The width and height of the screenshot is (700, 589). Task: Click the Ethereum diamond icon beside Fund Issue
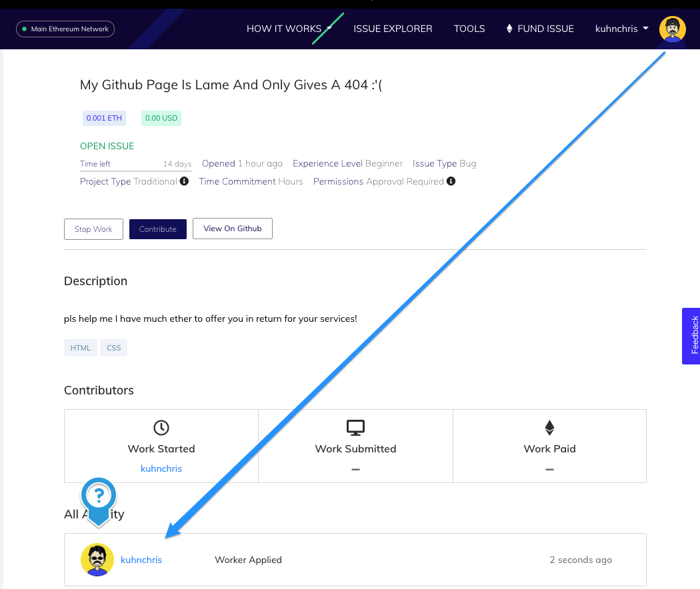pos(509,29)
